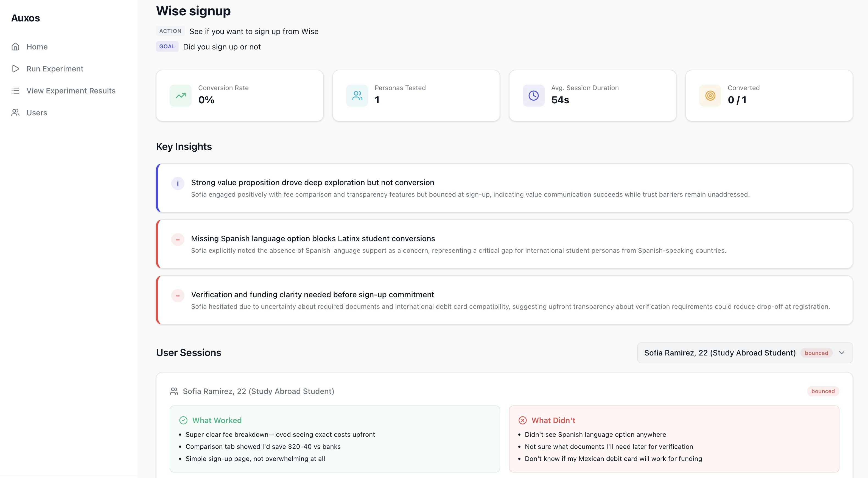Click the Avg. Session Duration clock icon
The image size is (868, 478).
pos(533,95)
